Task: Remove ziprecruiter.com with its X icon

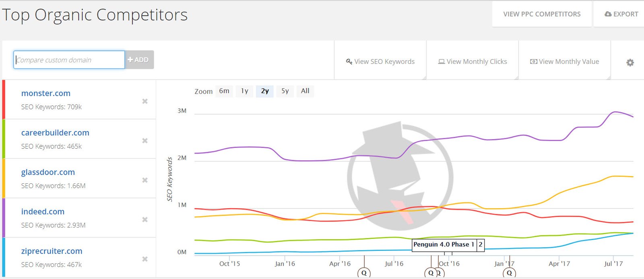Action: coord(145,259)
